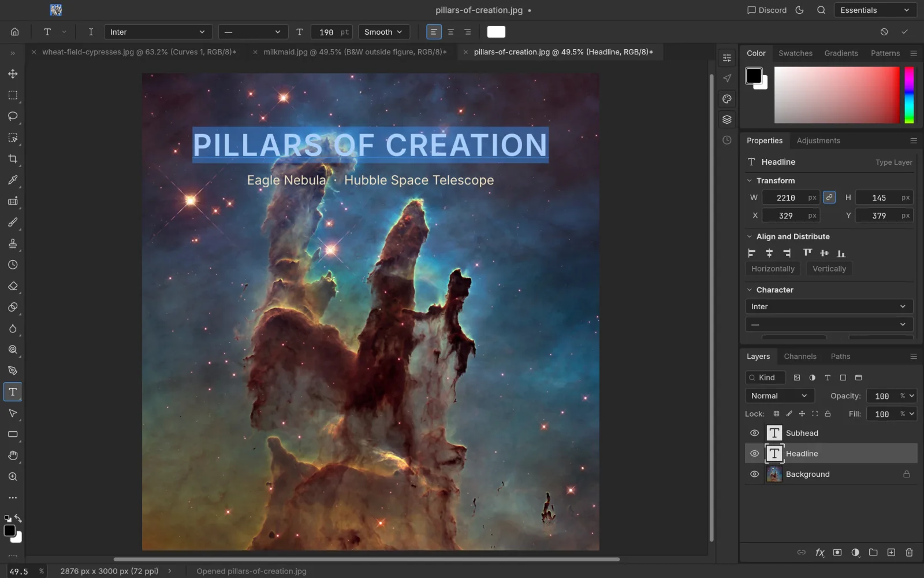Toggle the width-height constrain link
924x578 pixels.
point(829,198)
